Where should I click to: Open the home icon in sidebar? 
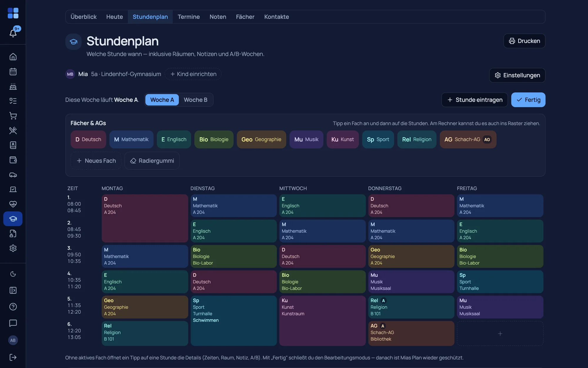13,57
